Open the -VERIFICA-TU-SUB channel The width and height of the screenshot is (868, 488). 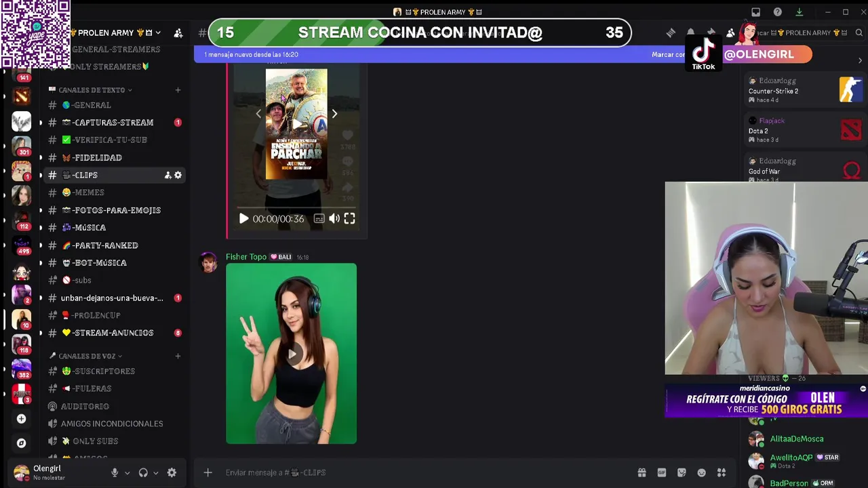[114, 140]
